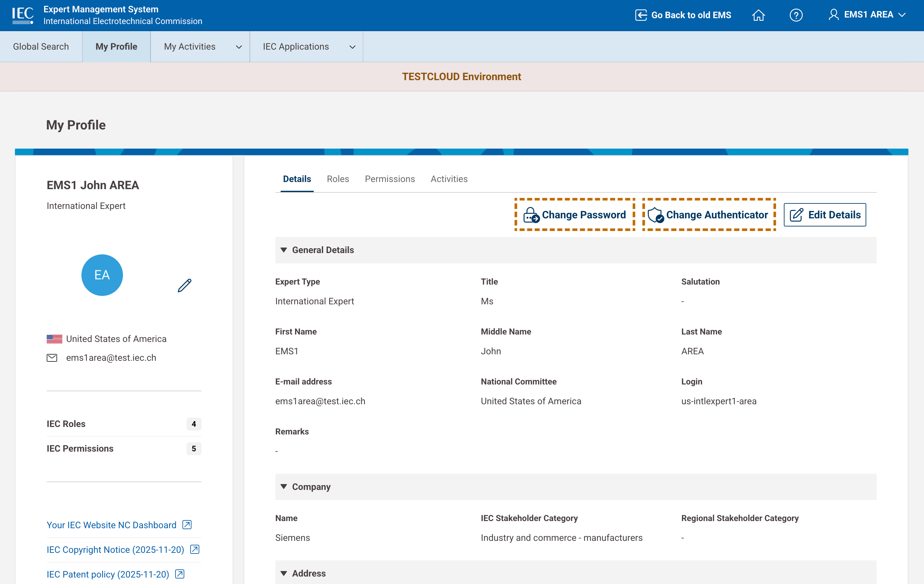Click the IEC logo in the header
This screenshot has width=924, height=584.
(x=23, y=15)
